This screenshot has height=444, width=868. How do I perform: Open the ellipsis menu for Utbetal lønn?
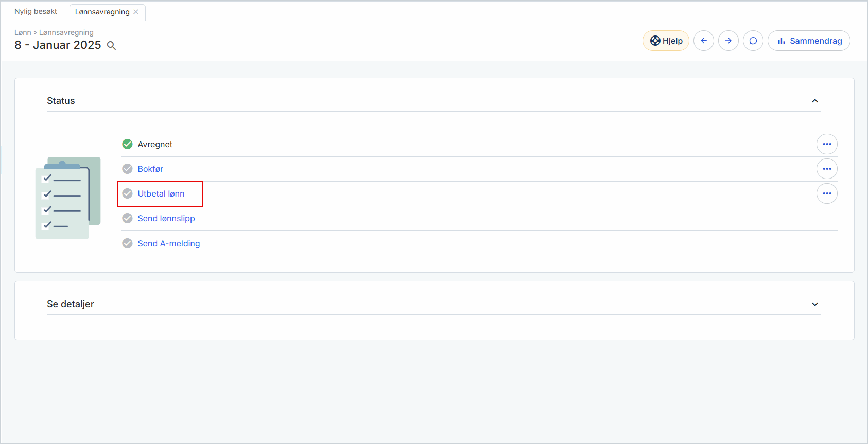[827, 193]
